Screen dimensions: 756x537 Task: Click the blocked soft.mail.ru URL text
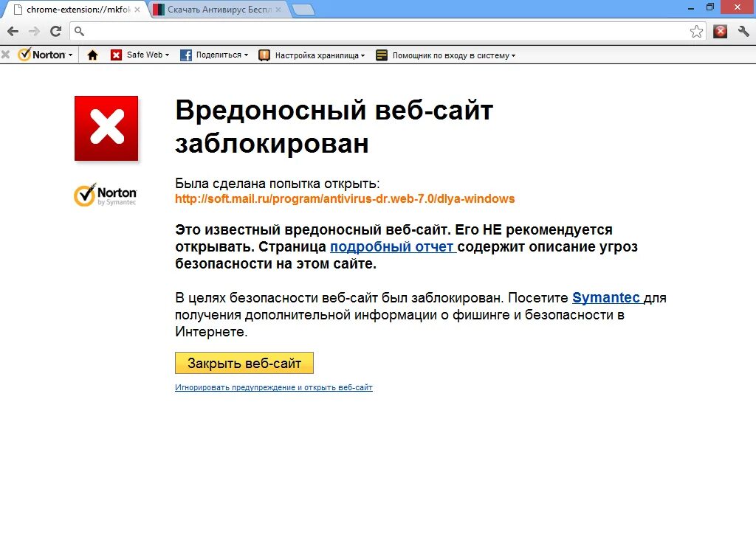point(345,199)
